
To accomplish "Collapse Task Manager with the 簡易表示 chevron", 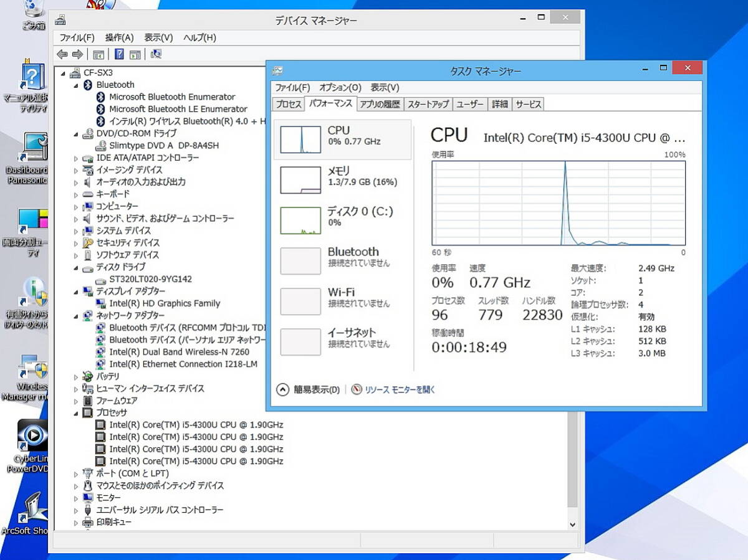I will (282, 389).
